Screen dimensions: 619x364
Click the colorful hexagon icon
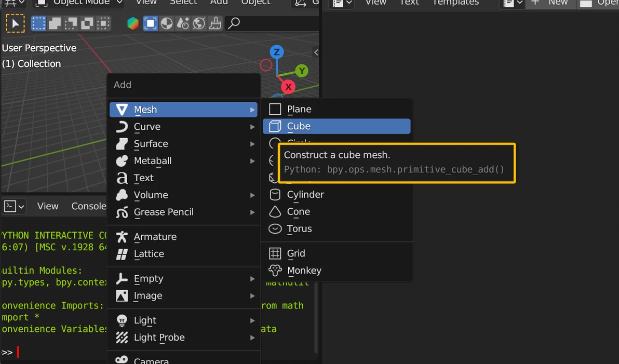pyautogui.click(x=133, y=23)
